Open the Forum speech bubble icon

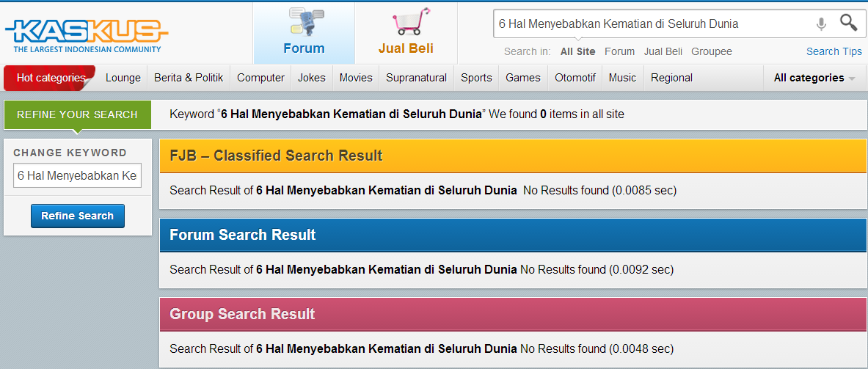pos(305,22)
